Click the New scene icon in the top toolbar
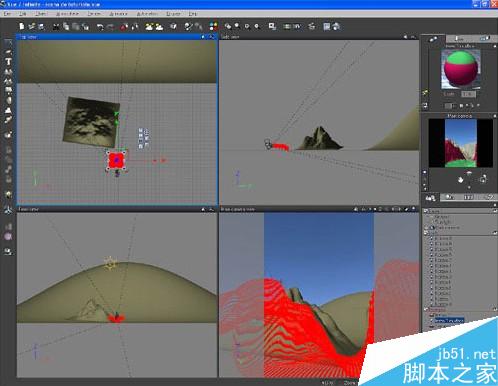This screenshot has width=498, height=386. point(22,26)
